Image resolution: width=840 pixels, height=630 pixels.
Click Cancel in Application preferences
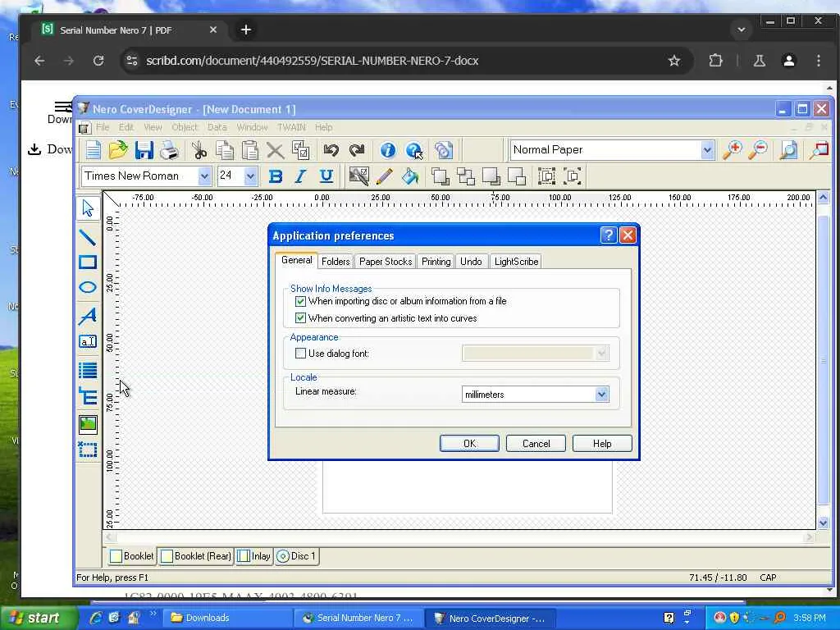[x=536, y=444]
